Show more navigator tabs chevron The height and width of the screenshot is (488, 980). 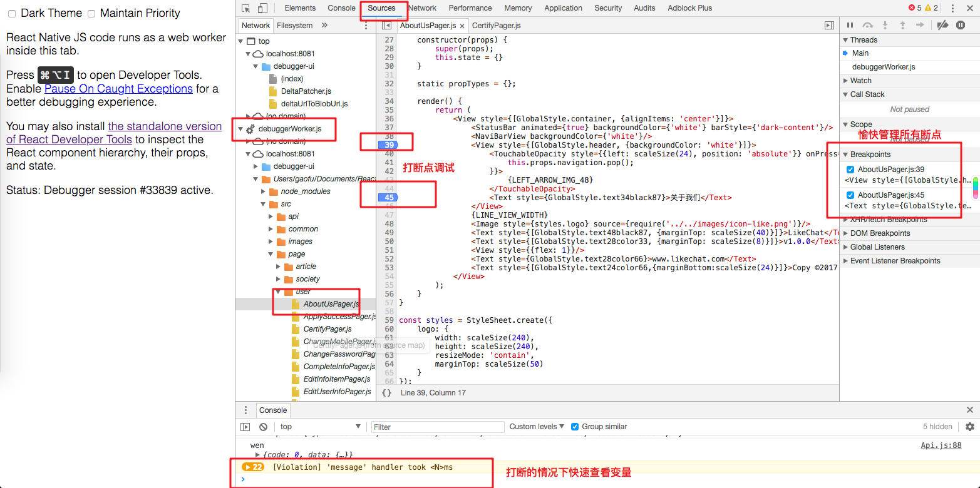click(x=324, y=26)
